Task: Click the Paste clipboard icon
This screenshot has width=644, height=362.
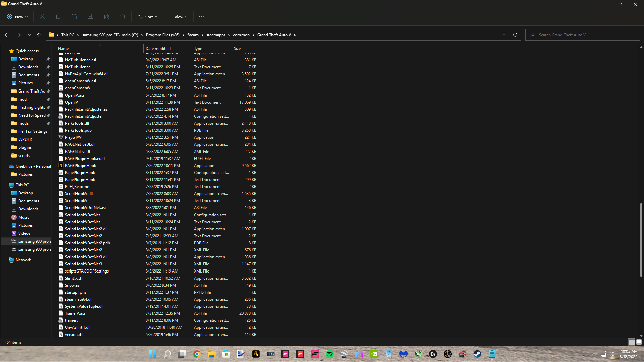Action: coord(74,17)
